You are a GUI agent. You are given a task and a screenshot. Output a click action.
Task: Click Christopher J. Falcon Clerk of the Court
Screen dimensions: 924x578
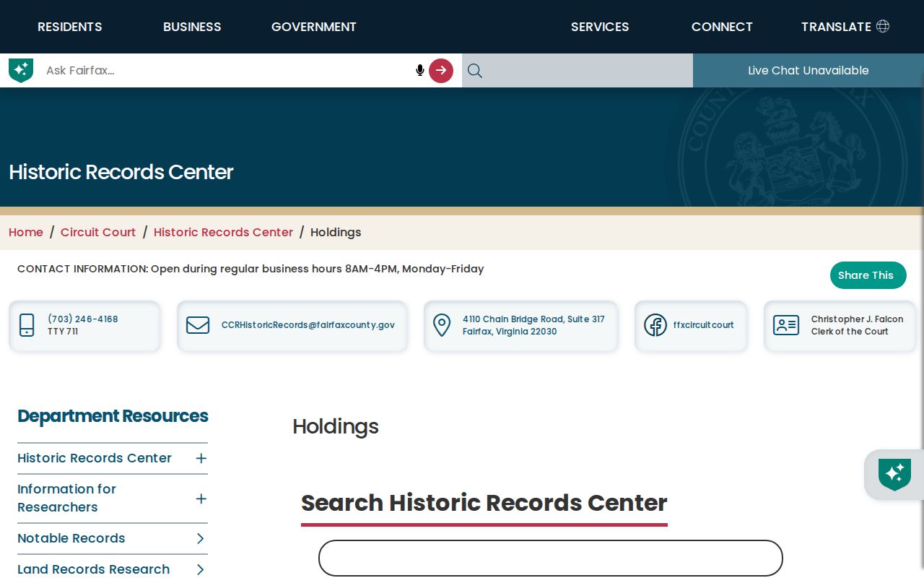tap(858, 325)
